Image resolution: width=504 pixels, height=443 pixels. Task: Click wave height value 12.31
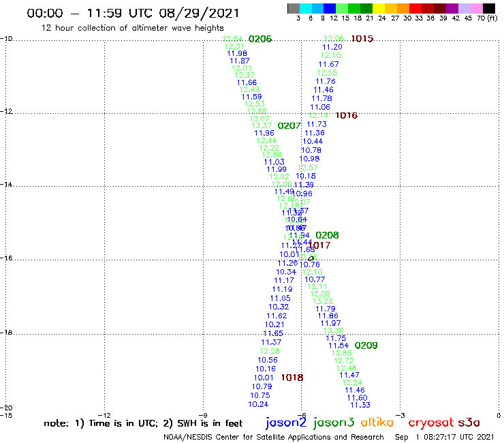tap(234, 46)
